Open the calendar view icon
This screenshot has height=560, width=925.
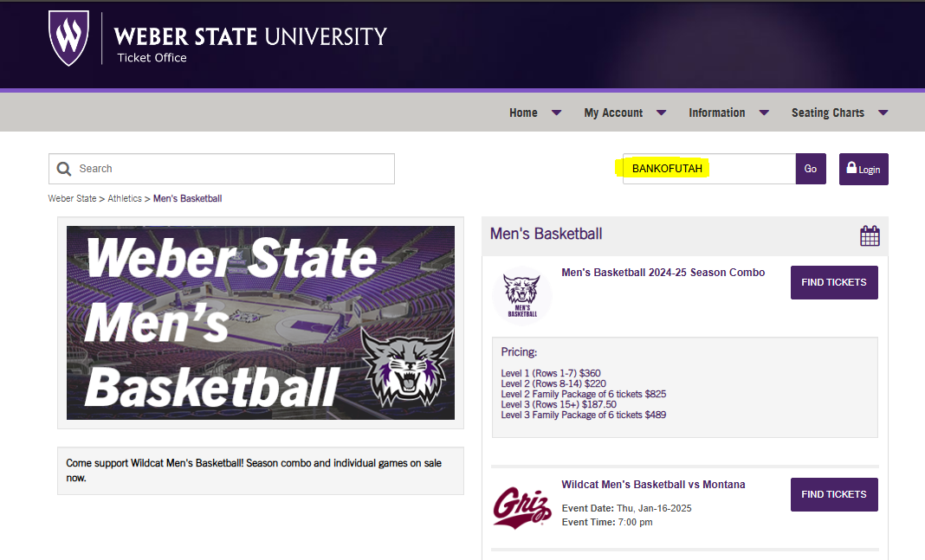(x=870, y=235)
